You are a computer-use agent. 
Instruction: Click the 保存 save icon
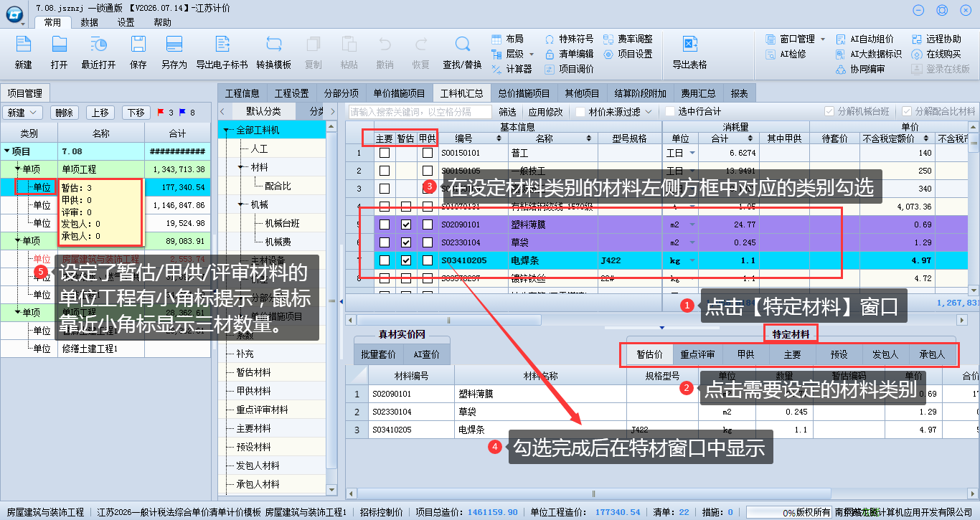(138, 44)
